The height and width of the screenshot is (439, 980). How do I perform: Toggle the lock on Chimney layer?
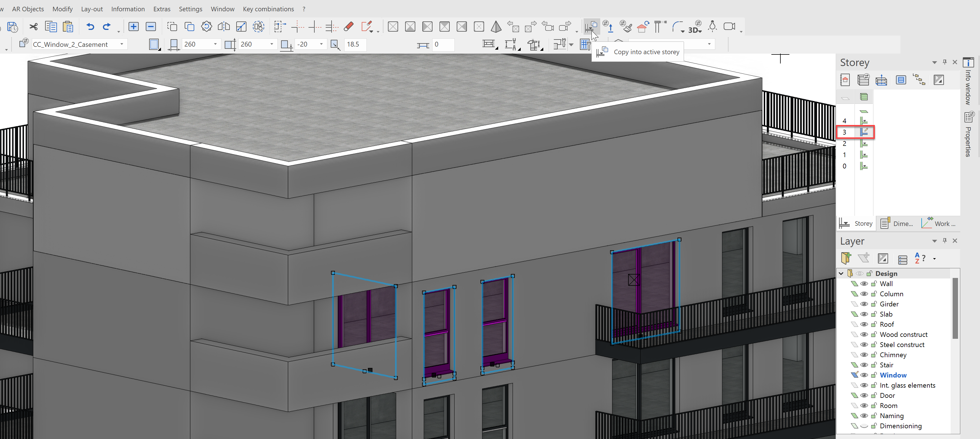874,355
